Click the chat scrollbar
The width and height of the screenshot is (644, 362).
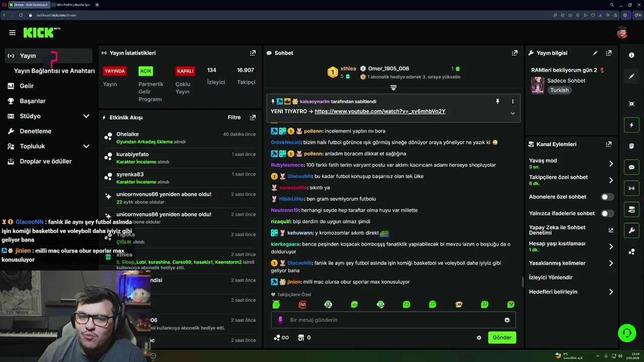[x=523, y=282]
